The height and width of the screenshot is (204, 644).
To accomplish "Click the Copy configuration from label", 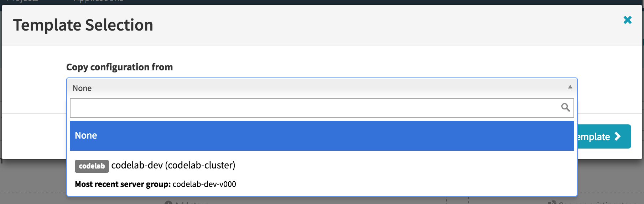I will [119, 67].
